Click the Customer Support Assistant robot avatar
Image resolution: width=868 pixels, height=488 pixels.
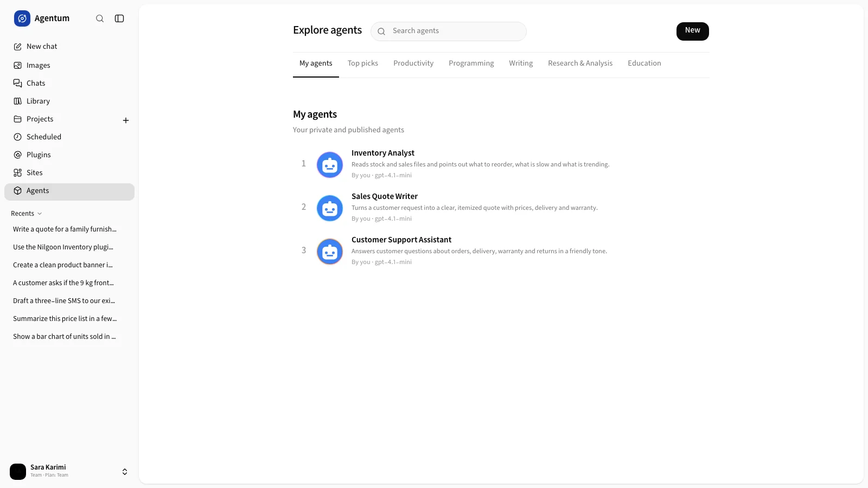click(x=330, y=252)
